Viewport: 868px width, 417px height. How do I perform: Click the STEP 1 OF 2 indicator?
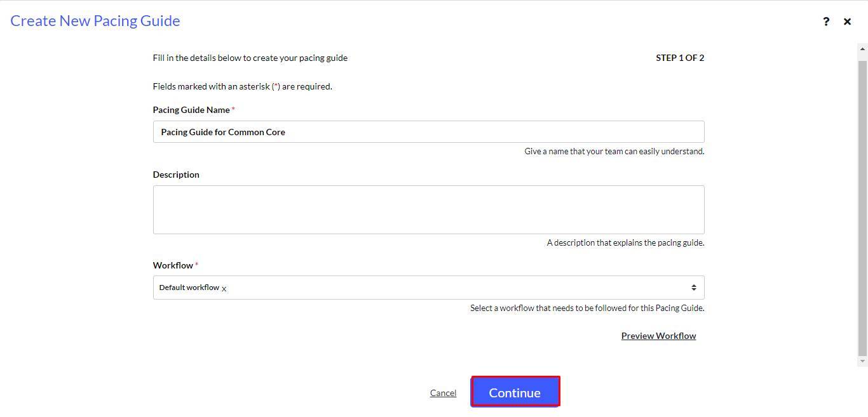click(x=680, y=58)
